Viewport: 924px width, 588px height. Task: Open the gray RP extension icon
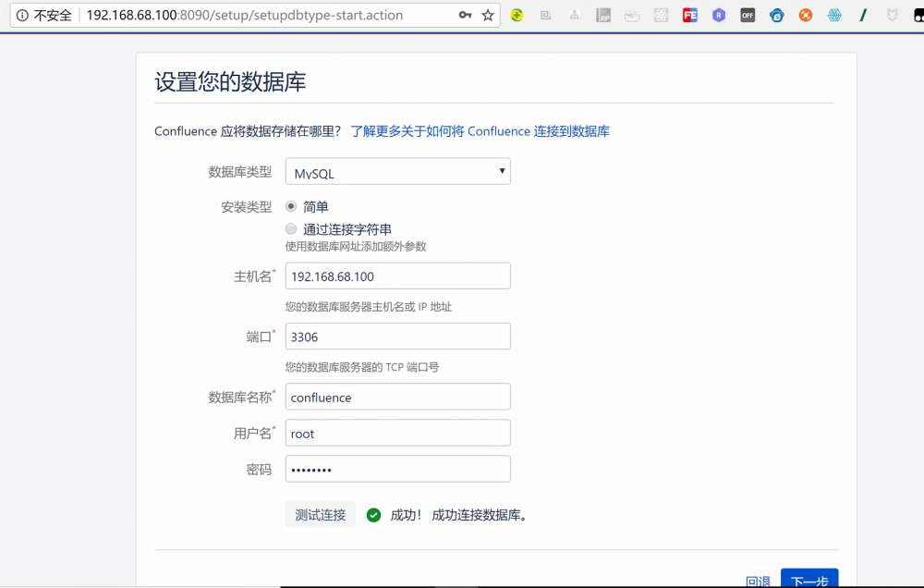point(603,16)
